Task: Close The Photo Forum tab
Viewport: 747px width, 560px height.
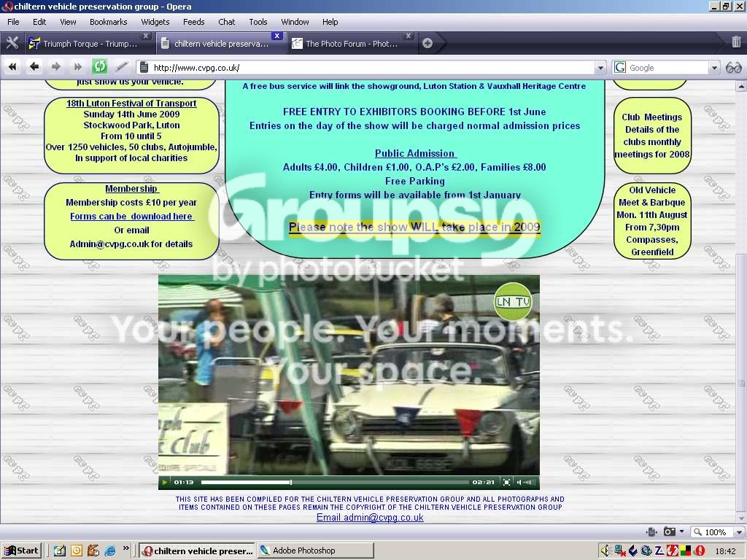Action: pyautogui.click(x=408, y=36)
